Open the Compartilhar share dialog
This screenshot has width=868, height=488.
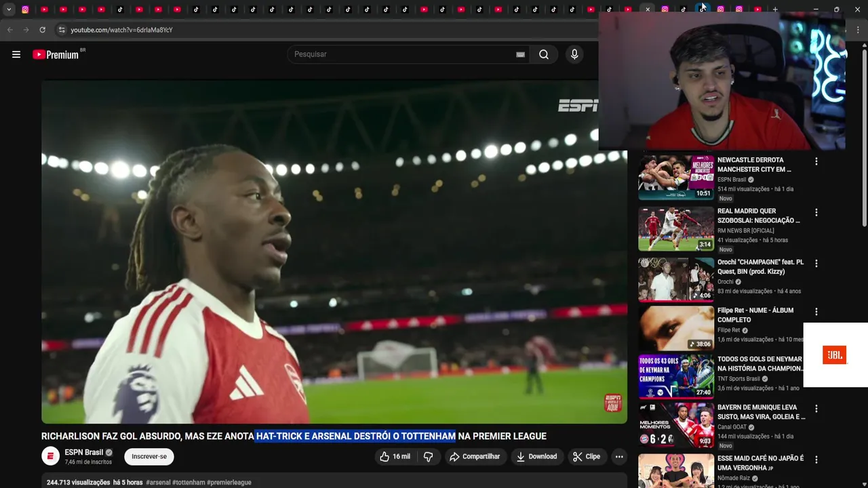coord(474,457)
